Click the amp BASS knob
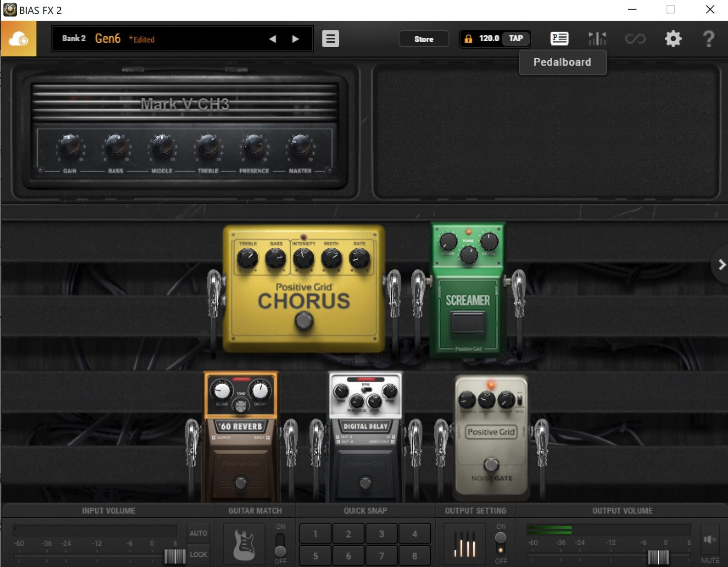The width and height of the screenshot is (728, 567). (116, 147)
